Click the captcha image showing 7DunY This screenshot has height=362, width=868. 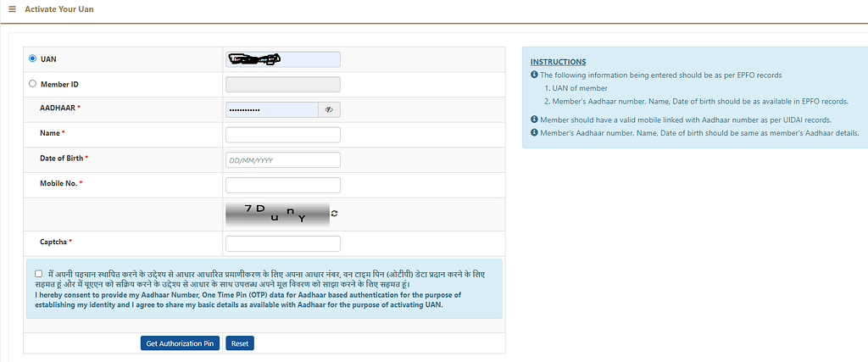click(276, 214)
